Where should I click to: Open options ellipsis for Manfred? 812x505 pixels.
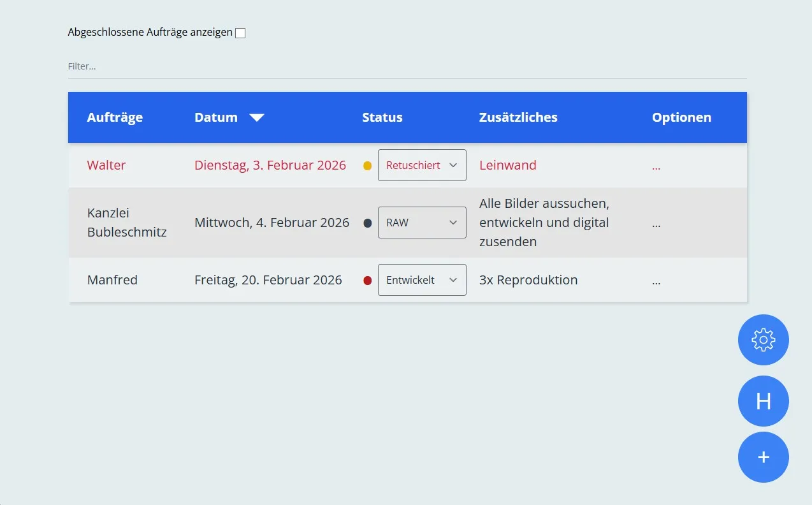(x=656, y=281)
